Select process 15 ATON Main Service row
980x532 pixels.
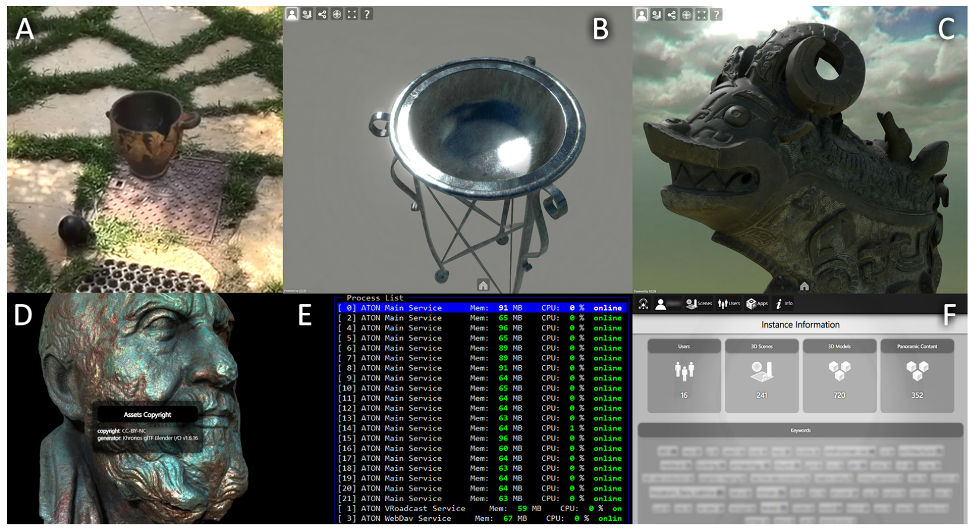[481, 438]
